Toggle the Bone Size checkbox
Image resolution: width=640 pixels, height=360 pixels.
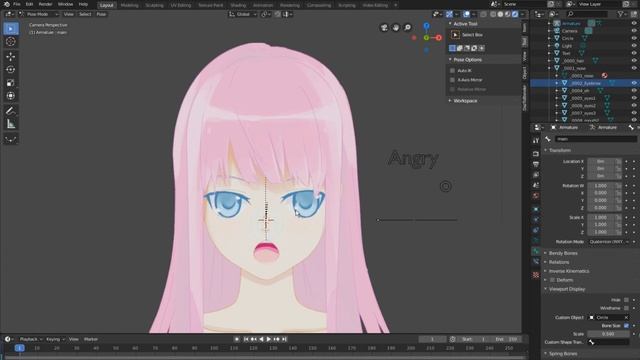click(626, 326)
